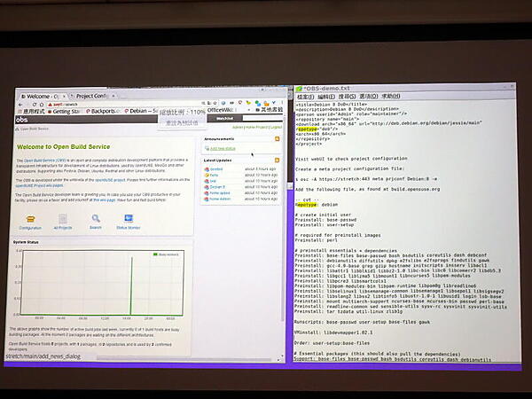Open the 編輯(E) menu in text editor
Viewport: 532px width, 399px height.
(326, 97)
